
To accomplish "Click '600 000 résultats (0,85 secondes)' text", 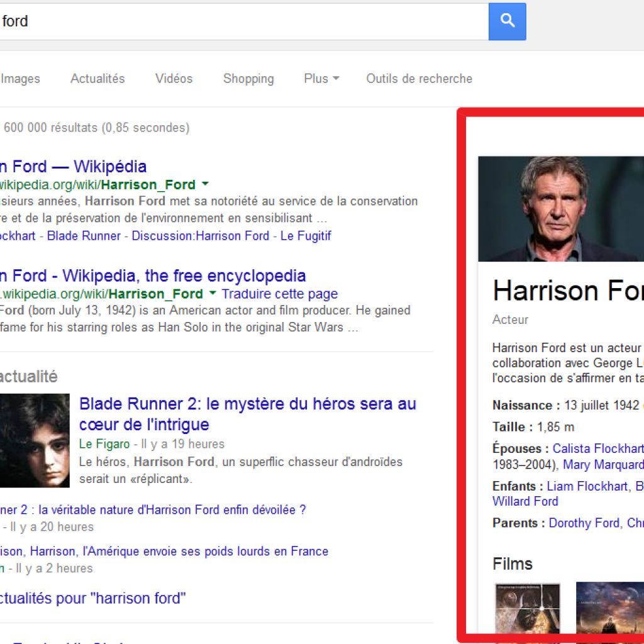I will (x=96, y=128).
